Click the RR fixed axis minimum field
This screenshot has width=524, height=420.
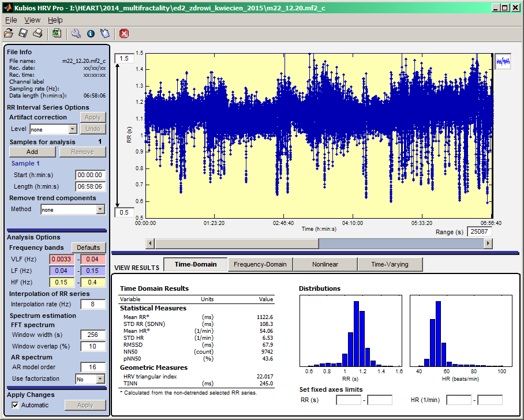pyautogui.click(x=349, y=400)
